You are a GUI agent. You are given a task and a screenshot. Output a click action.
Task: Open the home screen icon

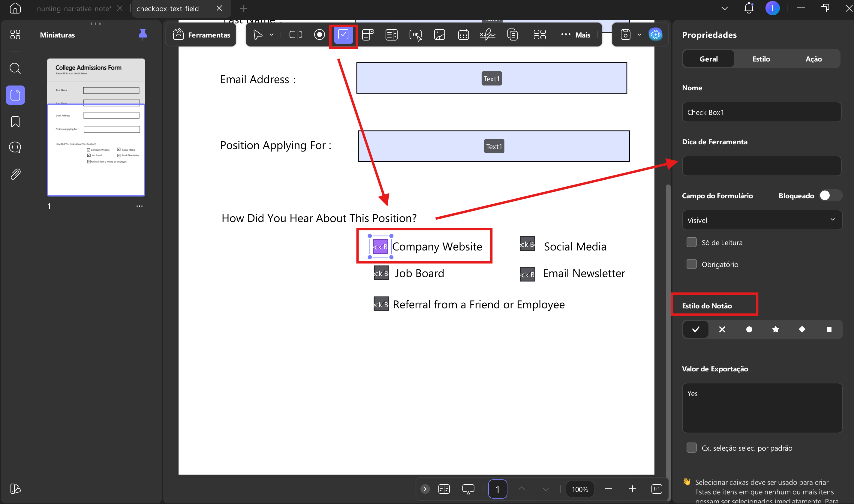click(15, 8)
